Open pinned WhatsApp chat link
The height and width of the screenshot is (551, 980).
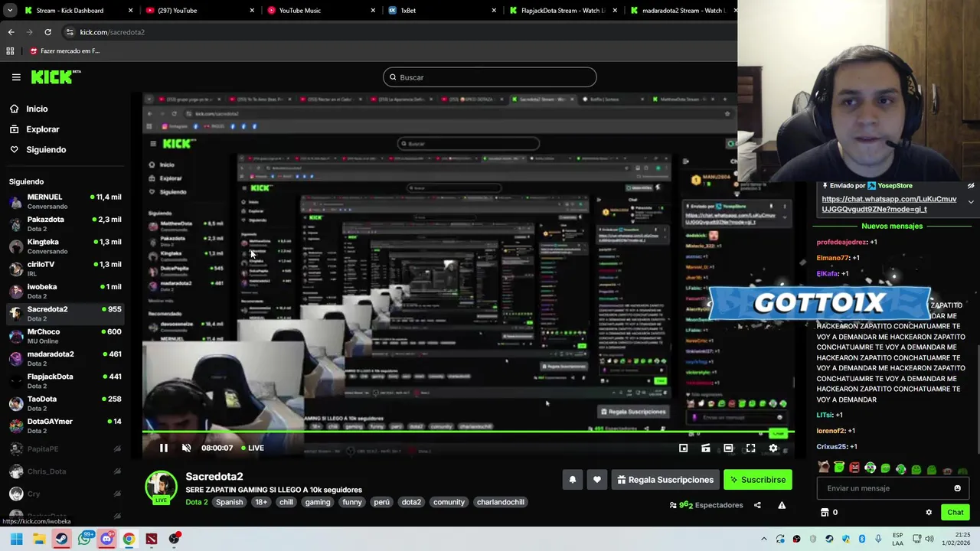(x=889, y=204)
